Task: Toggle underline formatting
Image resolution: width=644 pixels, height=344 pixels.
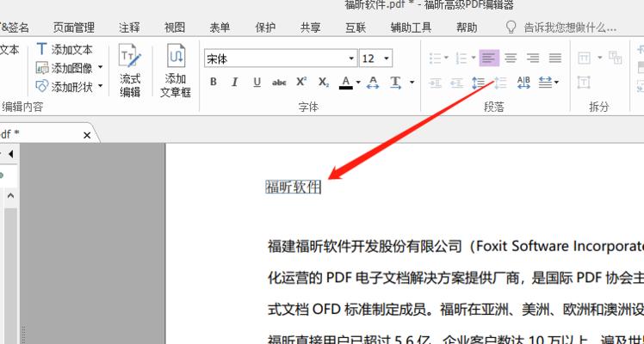Action: (257, 82)
